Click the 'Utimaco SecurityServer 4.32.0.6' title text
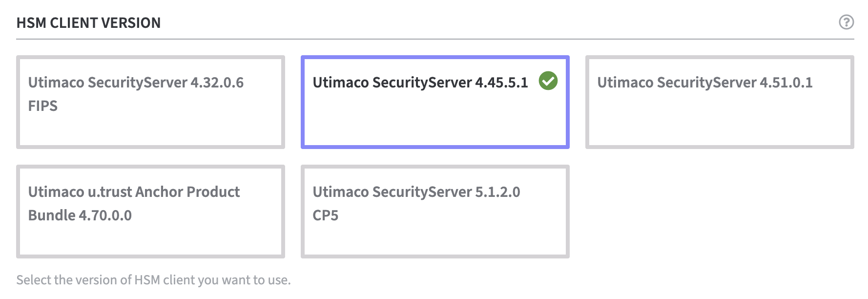The height and width of the screenshot is (299, 868). point(136,83)
